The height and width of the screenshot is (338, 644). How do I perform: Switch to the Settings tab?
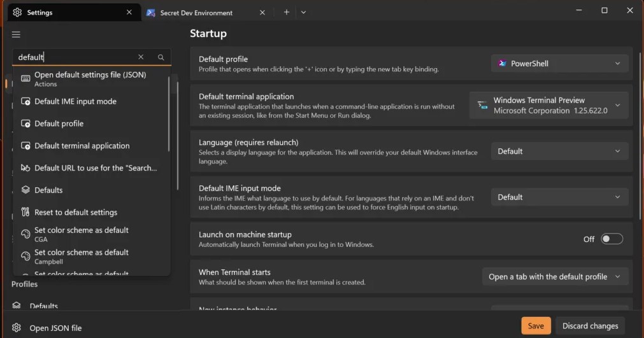pos(74,12)
